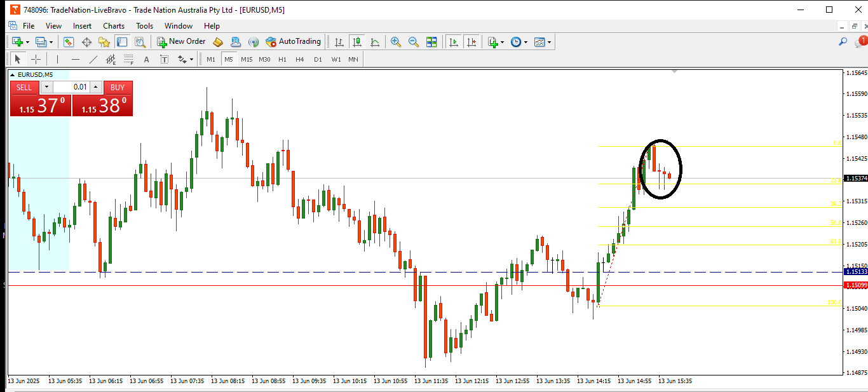Expand the Templates dropdown arrow

point(549,42)
